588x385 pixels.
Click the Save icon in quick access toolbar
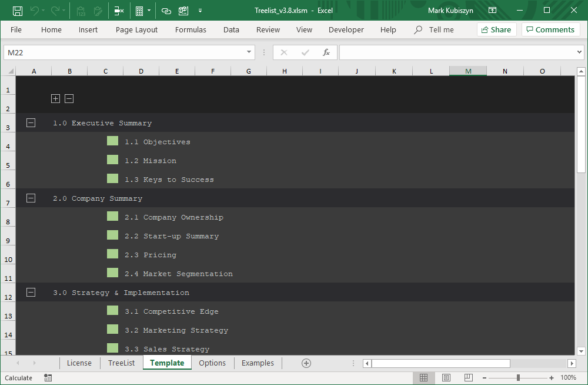tap(18, 11)
